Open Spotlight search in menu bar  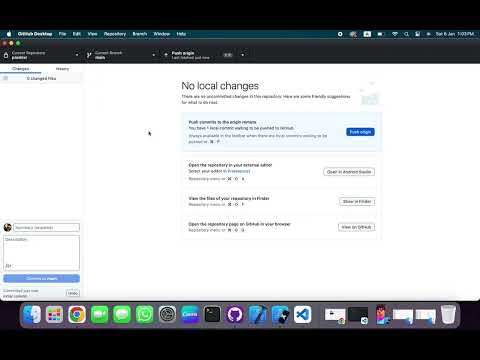click(x=406, y=34)
